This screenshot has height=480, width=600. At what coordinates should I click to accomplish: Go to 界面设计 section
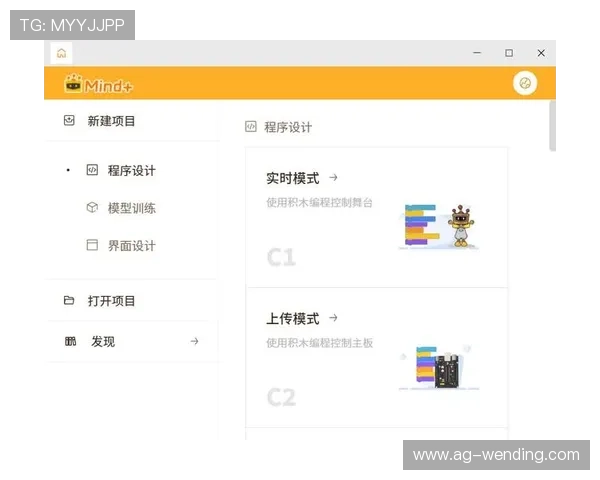click(x=132, y=245)
